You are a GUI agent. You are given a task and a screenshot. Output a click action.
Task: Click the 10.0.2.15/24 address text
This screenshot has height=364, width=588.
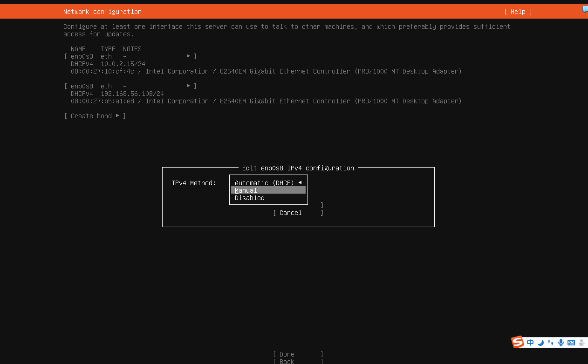[x=123, y=64]
